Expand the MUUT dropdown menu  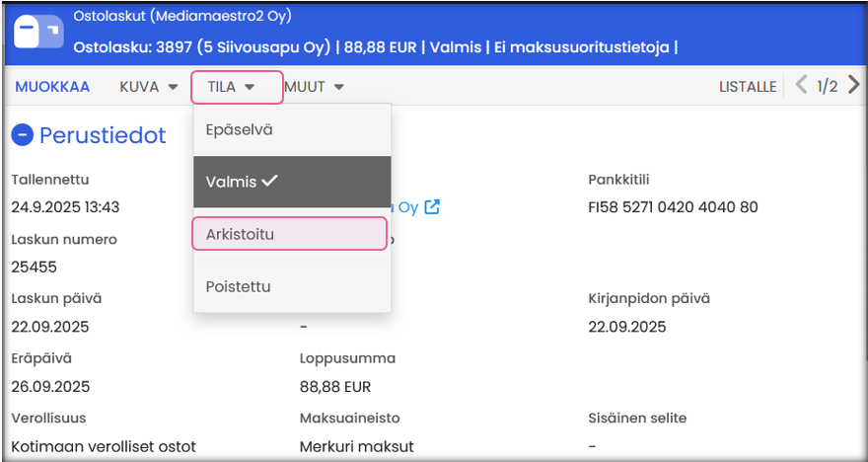pyautogui.click(x=315, y=87)
